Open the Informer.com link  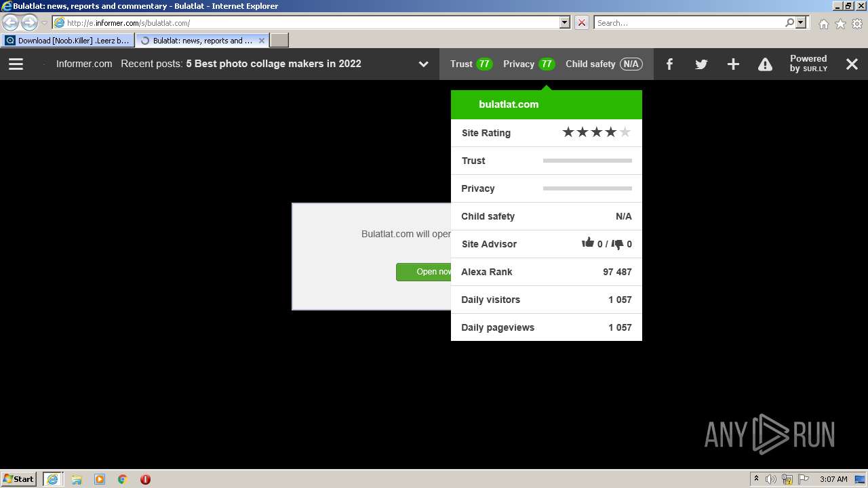point(84,64)
